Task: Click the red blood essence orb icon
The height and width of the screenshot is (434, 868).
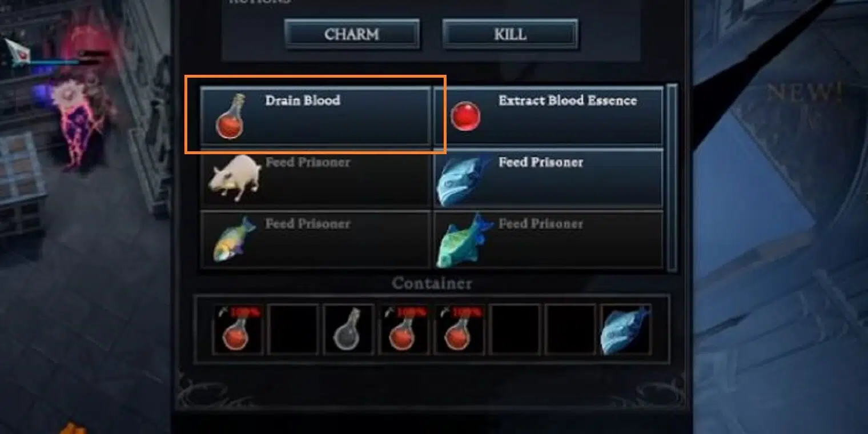Action: pos(465,116)
